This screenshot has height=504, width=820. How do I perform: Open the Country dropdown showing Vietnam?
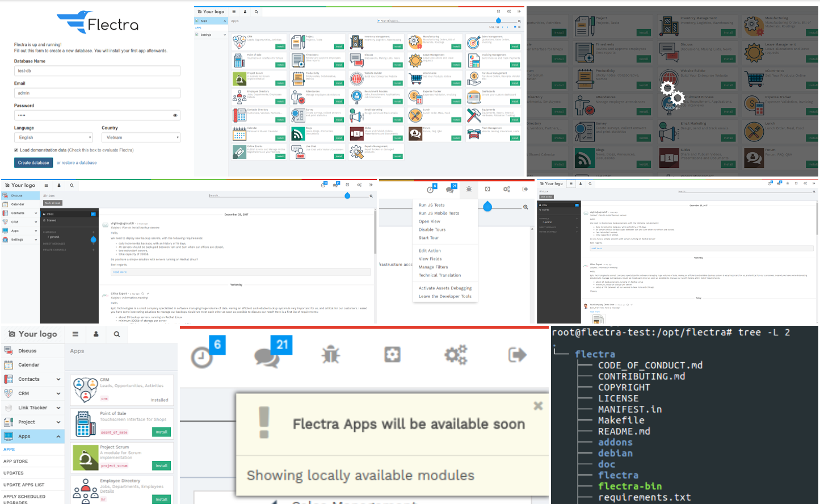coord(141,137)
